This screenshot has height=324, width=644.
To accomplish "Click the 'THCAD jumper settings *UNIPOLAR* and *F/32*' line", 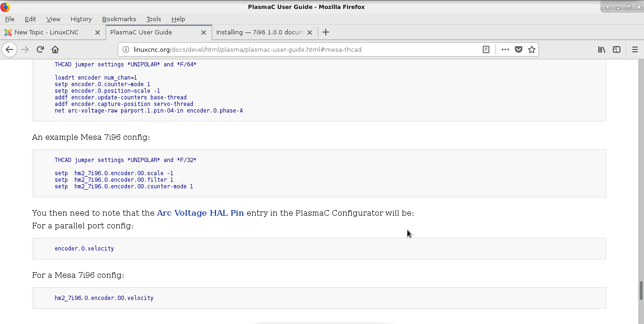I will 125,160.
